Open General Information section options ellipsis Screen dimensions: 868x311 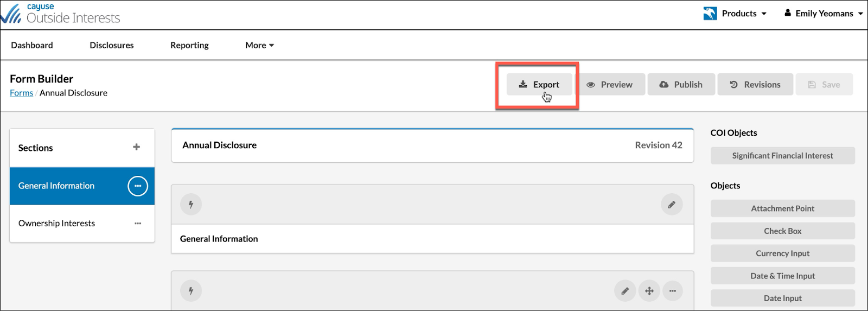tap(138, 186)
